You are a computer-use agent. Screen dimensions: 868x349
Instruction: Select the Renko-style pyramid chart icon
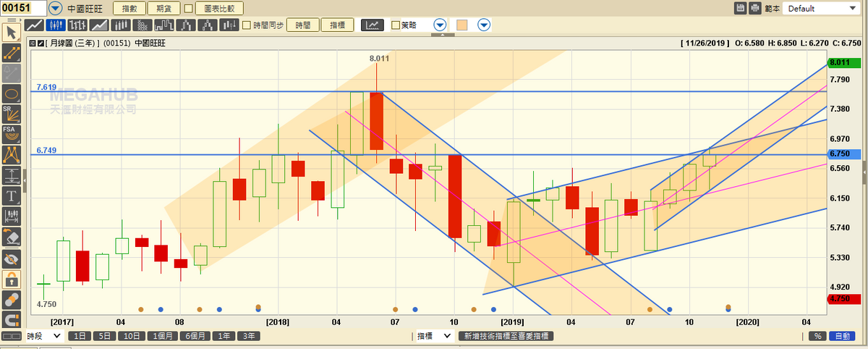(208, 25)
